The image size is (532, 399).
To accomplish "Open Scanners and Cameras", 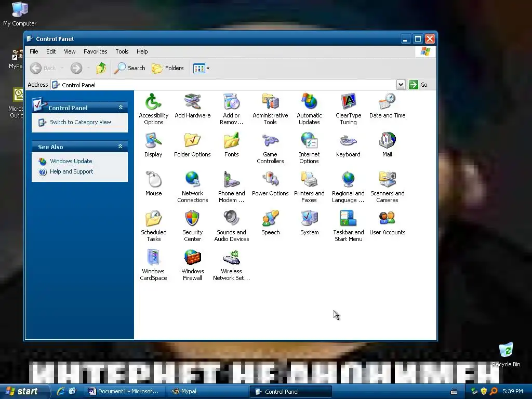I will 387,187.
